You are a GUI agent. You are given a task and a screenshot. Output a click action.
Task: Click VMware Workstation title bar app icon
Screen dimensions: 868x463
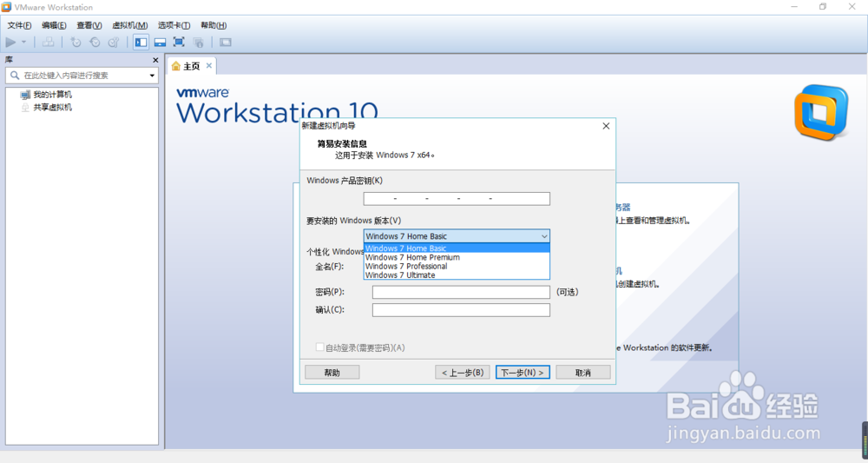[7, 7]
